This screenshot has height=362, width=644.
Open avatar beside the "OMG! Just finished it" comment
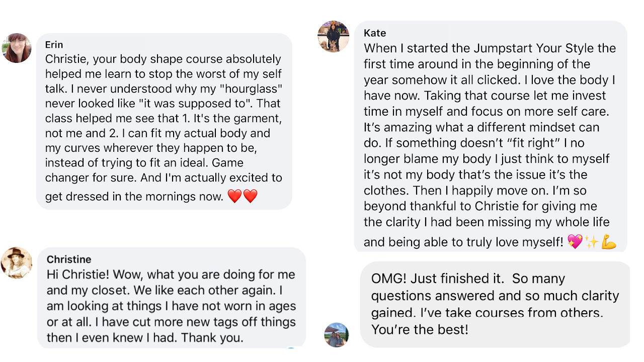tap(336, 335)
